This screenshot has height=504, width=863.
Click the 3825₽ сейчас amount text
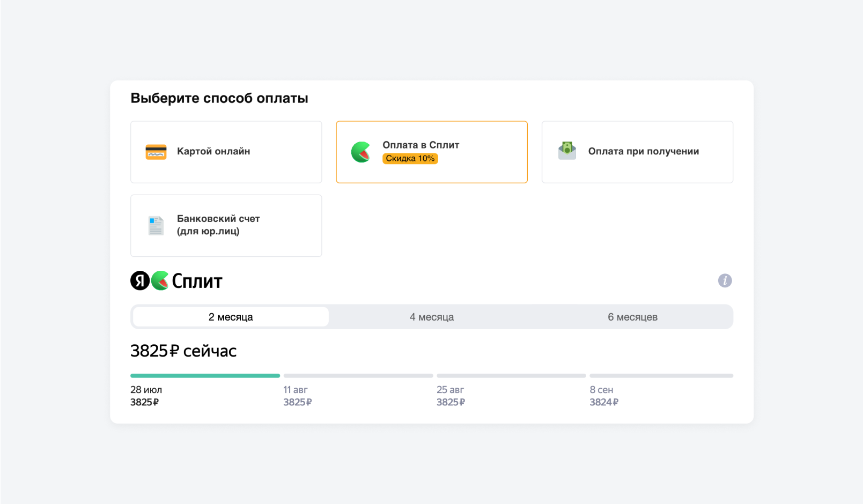pos(183,351)
